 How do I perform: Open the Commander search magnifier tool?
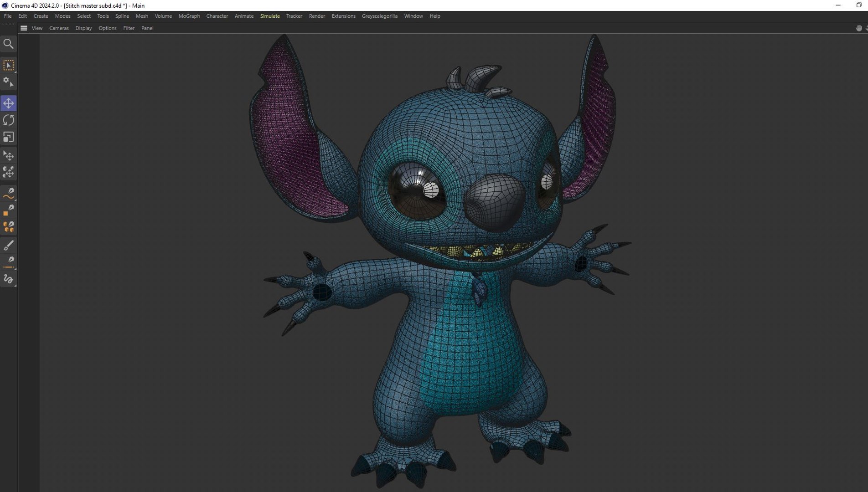pyautogui.click(x=8, y=44)
